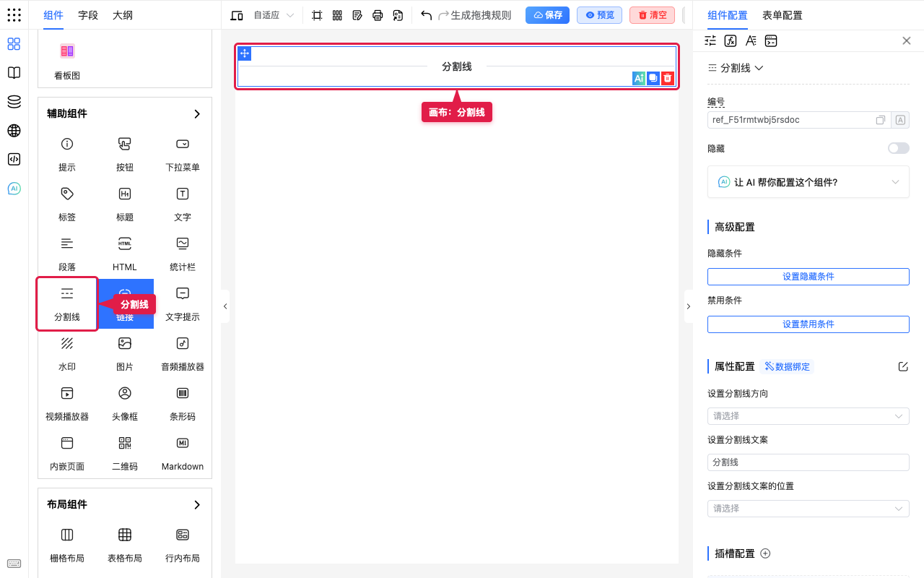Click the 数据绑定 data binding link
The height and width of the screenshot is (578, 924).
788,366
